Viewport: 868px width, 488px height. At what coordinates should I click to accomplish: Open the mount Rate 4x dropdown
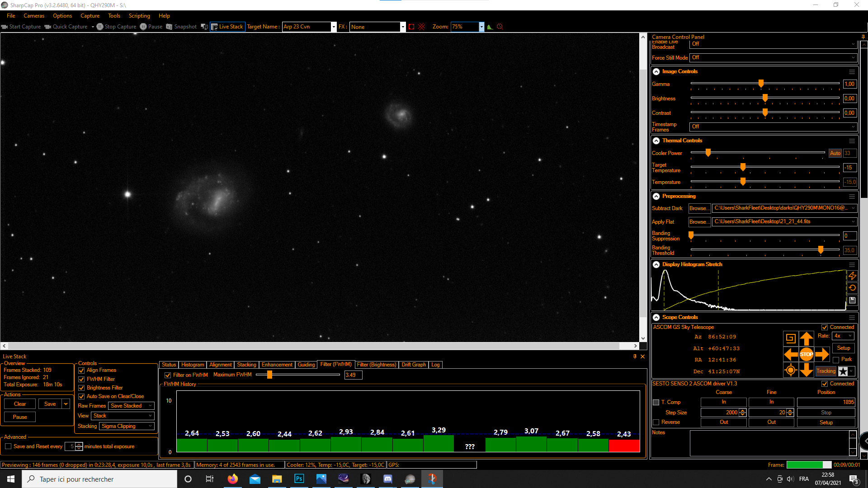843,336
